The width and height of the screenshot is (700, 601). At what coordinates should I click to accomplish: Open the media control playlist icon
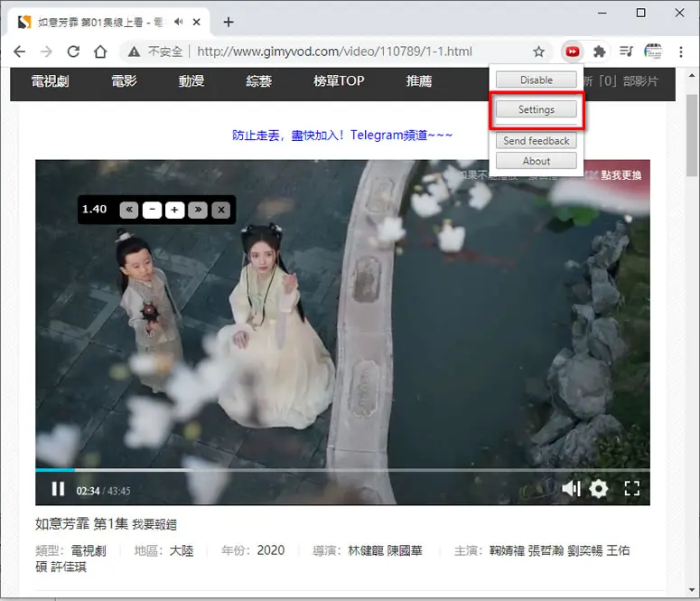coord(626,52)
